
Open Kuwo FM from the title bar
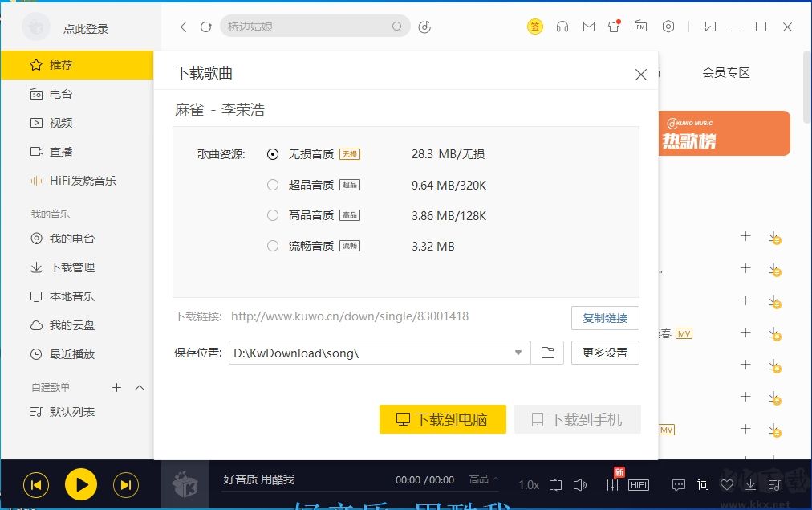click(640, 26)
